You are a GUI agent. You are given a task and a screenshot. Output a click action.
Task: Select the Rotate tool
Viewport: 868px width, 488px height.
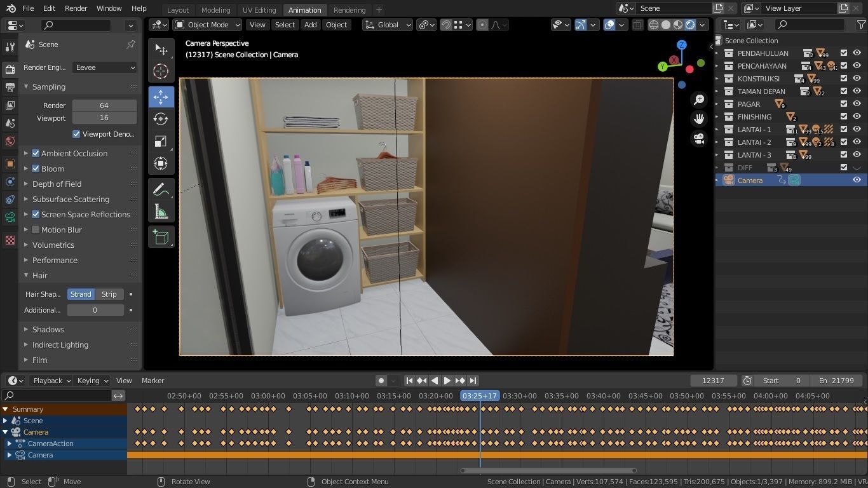coord(161,119)
